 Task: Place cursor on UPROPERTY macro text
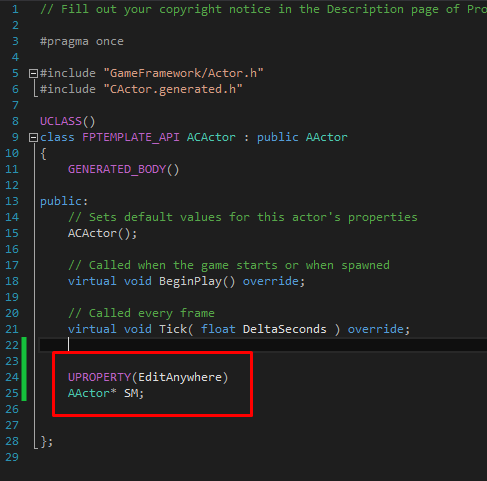(x=99, y=377)
